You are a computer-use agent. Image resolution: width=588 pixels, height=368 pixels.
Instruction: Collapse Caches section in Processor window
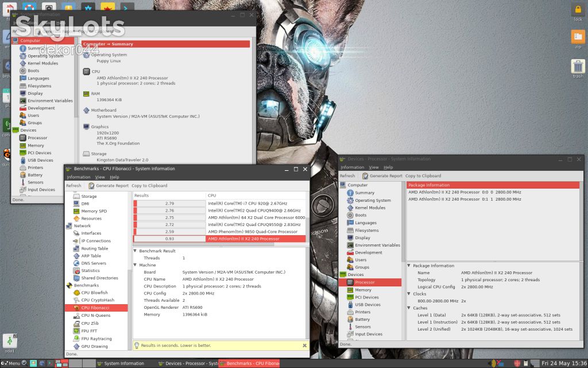coord(409,308)
